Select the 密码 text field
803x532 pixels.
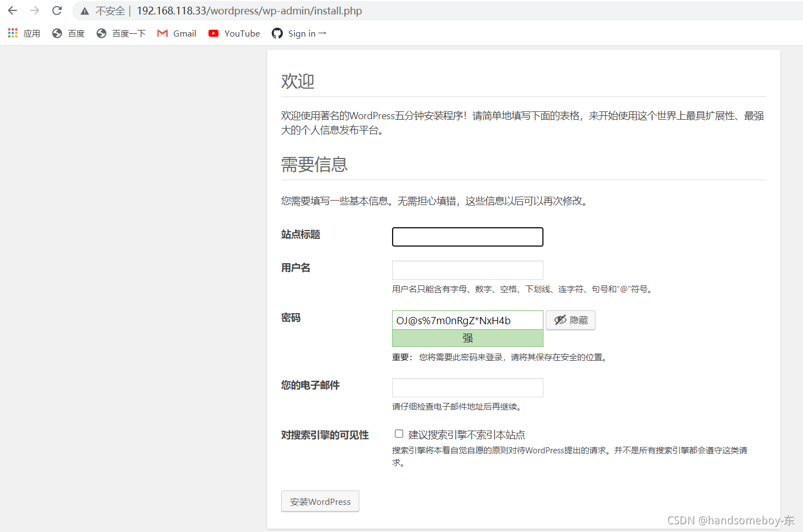pos(467,320)
